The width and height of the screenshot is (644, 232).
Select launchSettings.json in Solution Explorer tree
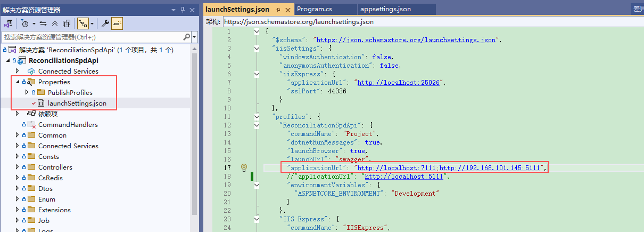point(77,103)
